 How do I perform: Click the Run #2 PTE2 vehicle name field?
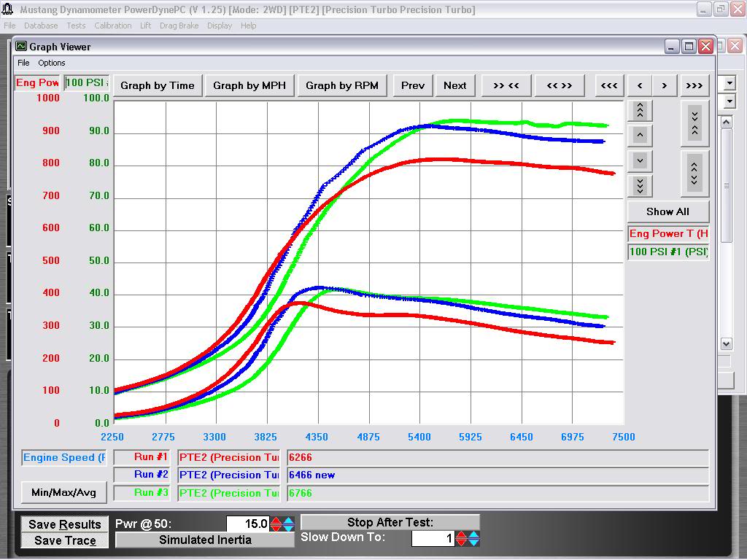tap(229, 475)
